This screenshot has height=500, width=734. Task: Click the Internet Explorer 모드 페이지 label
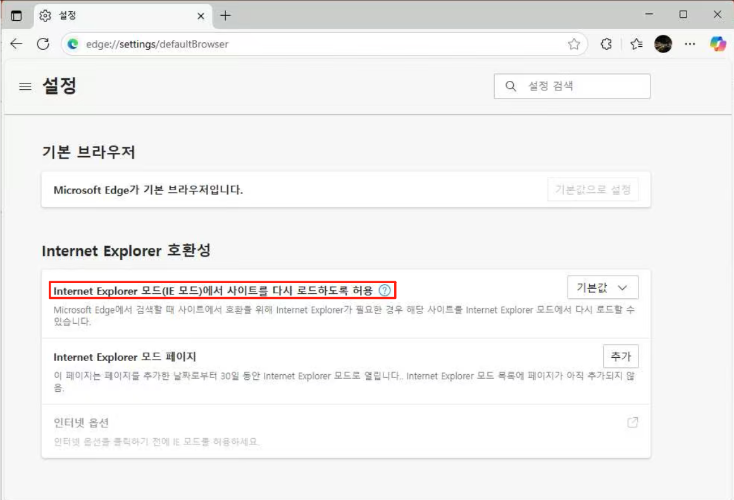[125, 357]
